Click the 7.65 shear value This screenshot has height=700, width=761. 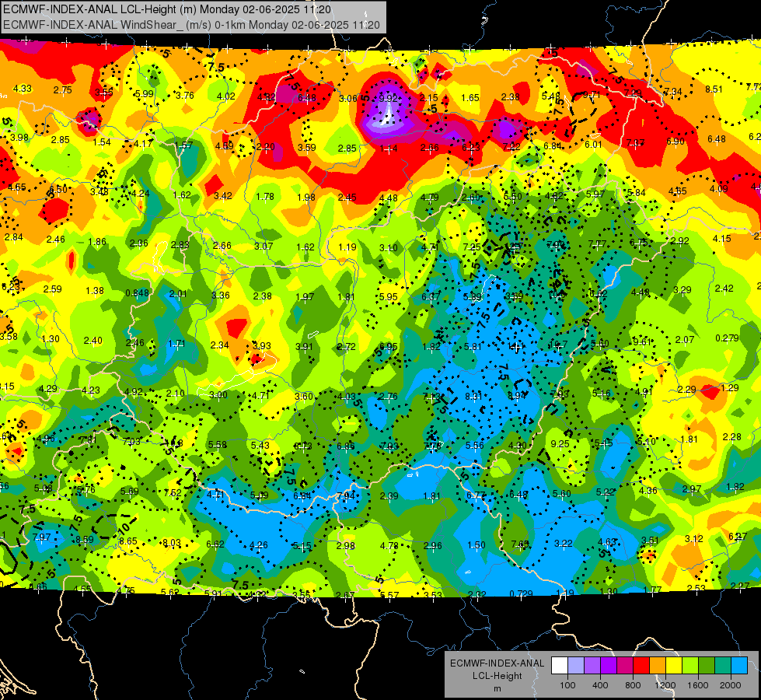520,544
